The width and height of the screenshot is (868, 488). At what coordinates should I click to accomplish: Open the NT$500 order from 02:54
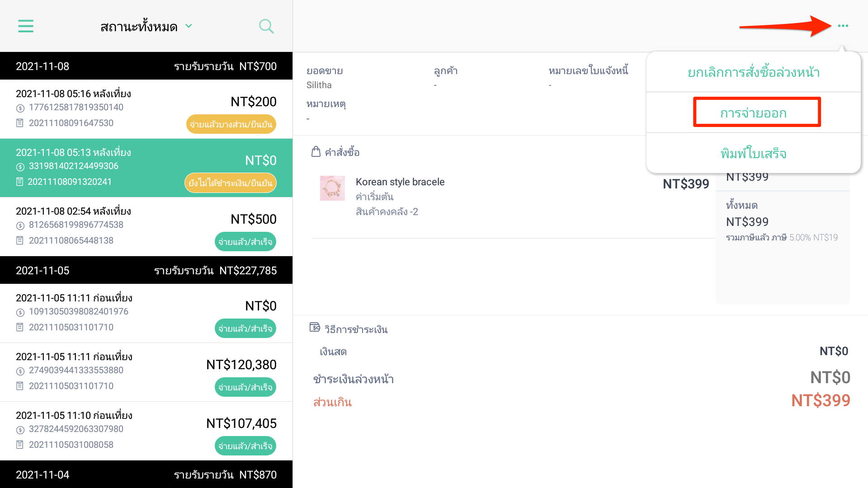146,227
